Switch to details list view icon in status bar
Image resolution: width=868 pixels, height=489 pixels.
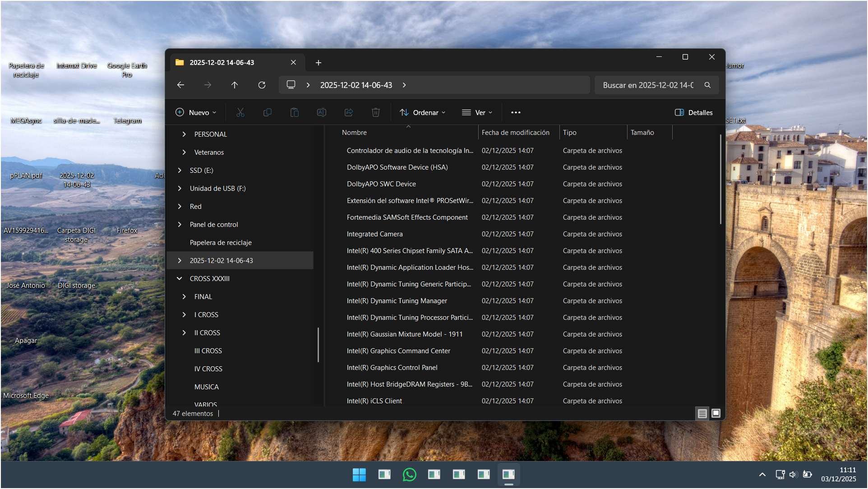[x=702, y=413]
